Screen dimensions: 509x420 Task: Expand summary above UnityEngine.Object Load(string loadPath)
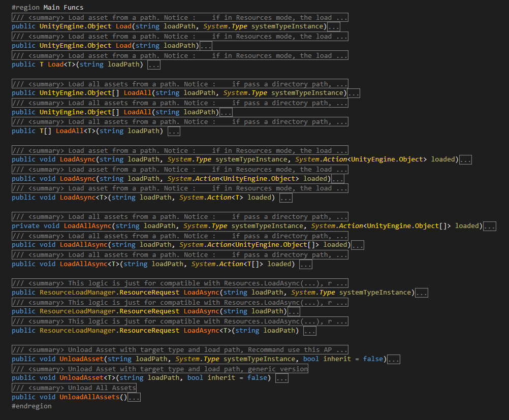[180, 37]
